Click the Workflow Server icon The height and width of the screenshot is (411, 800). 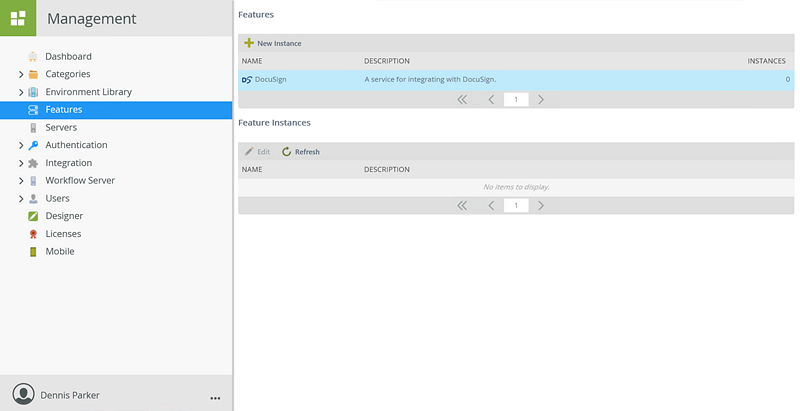pyautogui.click(x=33, y=181)
